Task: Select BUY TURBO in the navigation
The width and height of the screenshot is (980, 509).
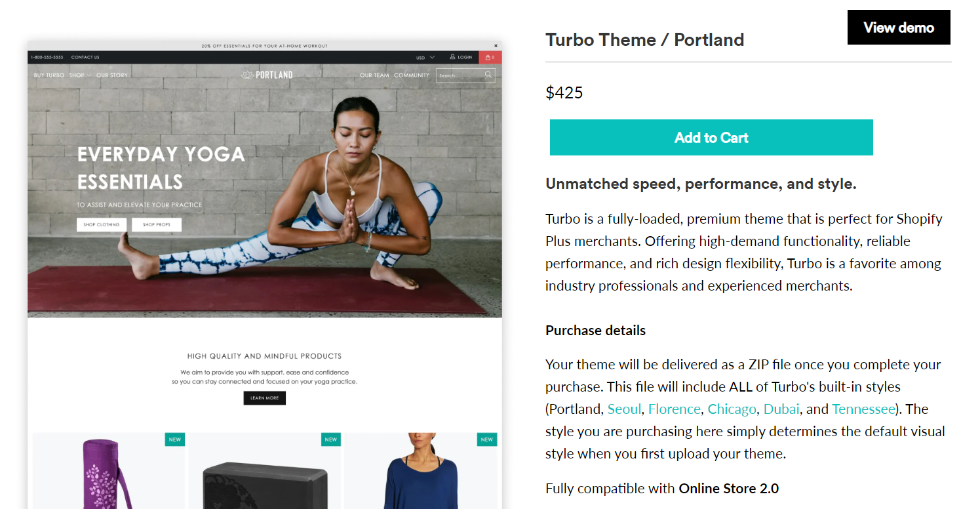Action: pos(47,75)
